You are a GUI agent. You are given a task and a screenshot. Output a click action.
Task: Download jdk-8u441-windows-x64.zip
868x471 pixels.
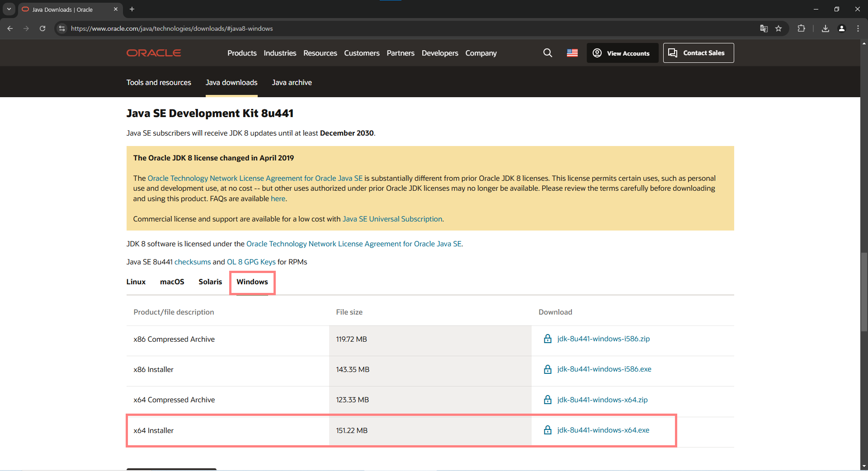(603, 400)
